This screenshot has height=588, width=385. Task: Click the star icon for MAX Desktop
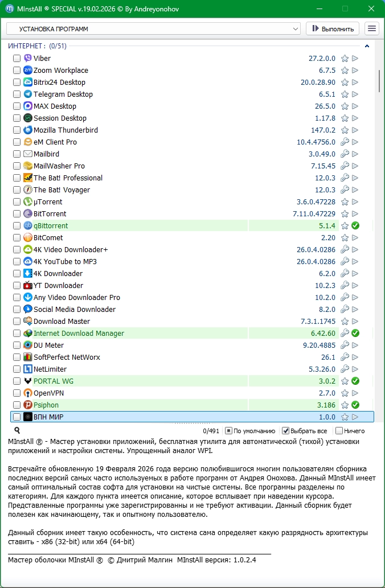pyautogui.click(x=345, y=106)
